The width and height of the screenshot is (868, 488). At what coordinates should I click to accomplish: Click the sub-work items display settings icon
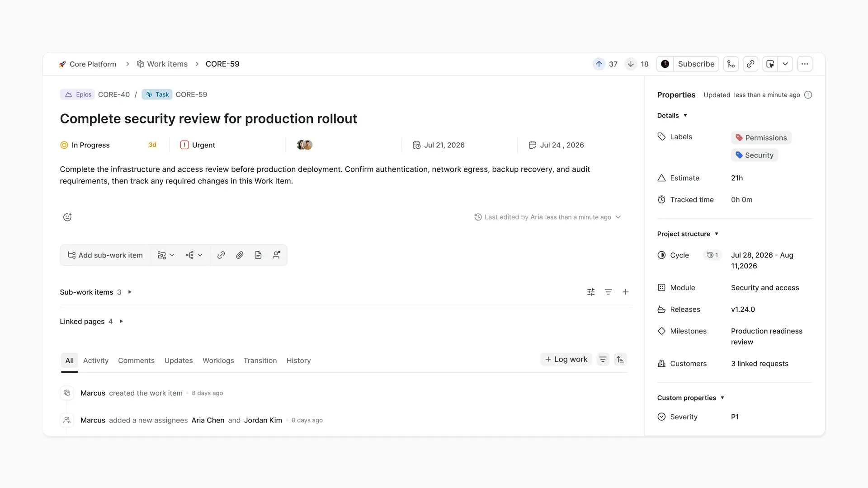click(591, 292)
